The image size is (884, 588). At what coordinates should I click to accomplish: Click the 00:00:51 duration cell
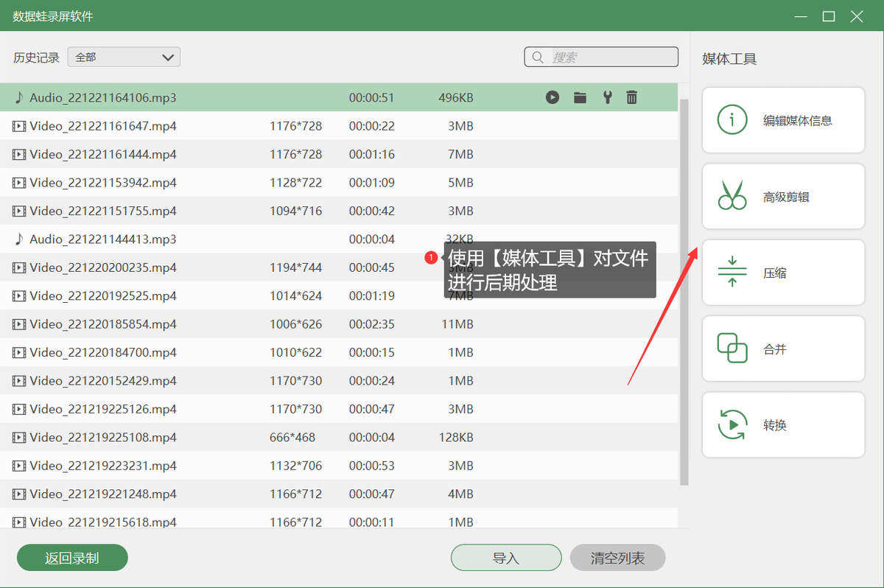[x=372, y=97]
